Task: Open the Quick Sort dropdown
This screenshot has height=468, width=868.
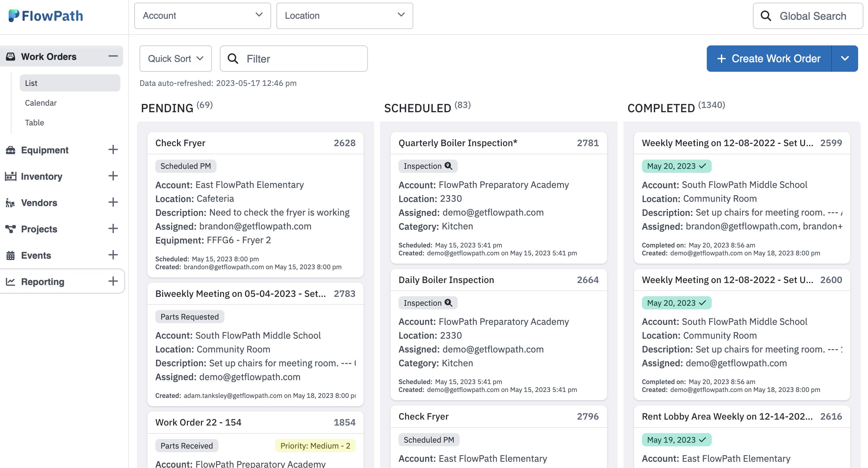Action: (x=175, y=58)
